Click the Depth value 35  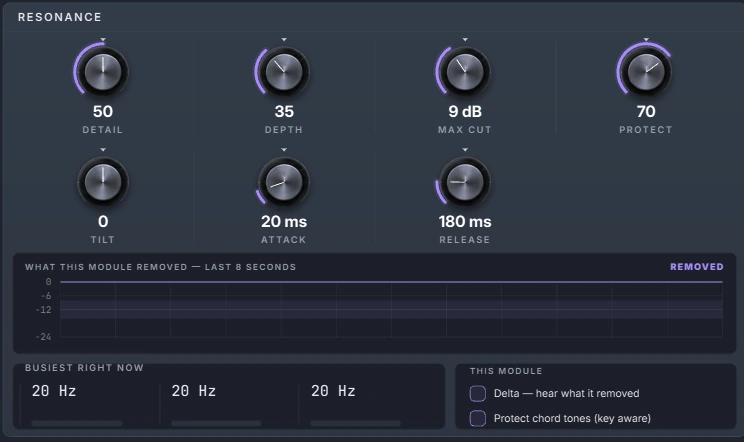pos(284,111)
